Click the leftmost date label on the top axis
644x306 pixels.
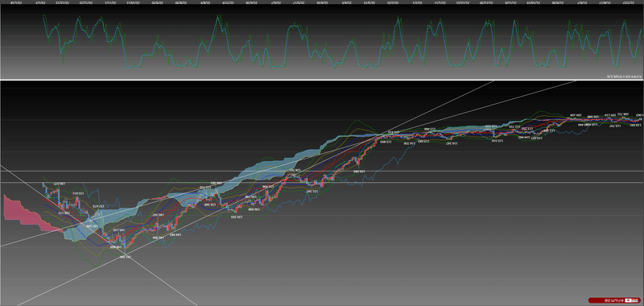point(15,2)
